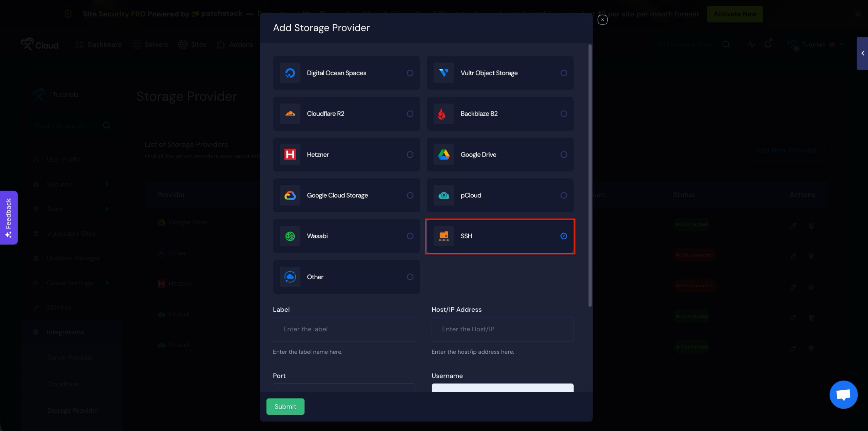The image size is (868, 431).
Task: Click the pCloud teal icon
Action: point(443,196)
